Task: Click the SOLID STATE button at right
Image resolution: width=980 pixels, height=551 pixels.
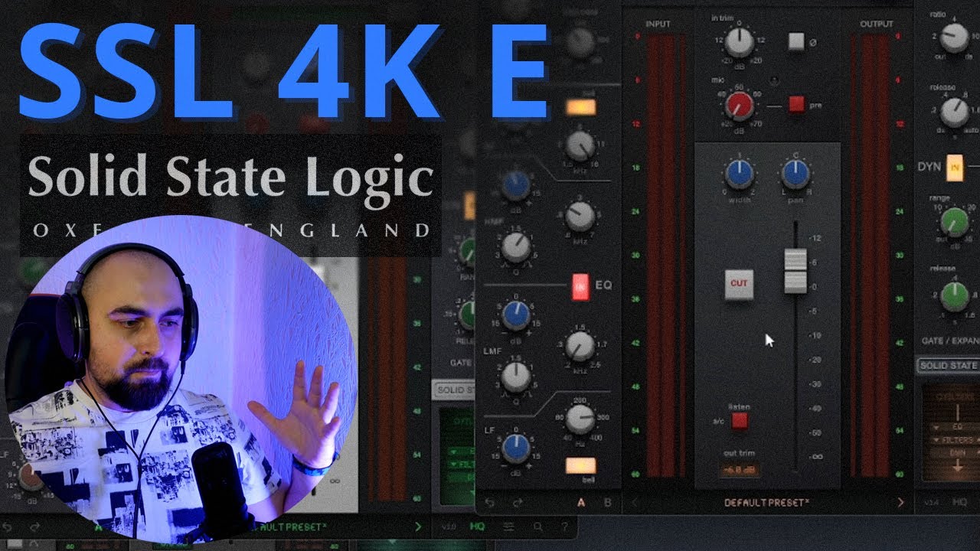Action: [x=948, y=365]
